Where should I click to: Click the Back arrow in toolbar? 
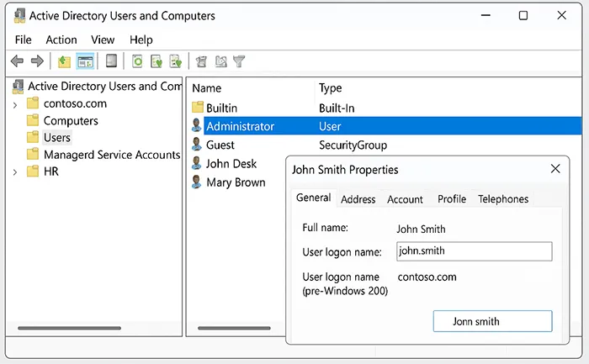point(17,61)
